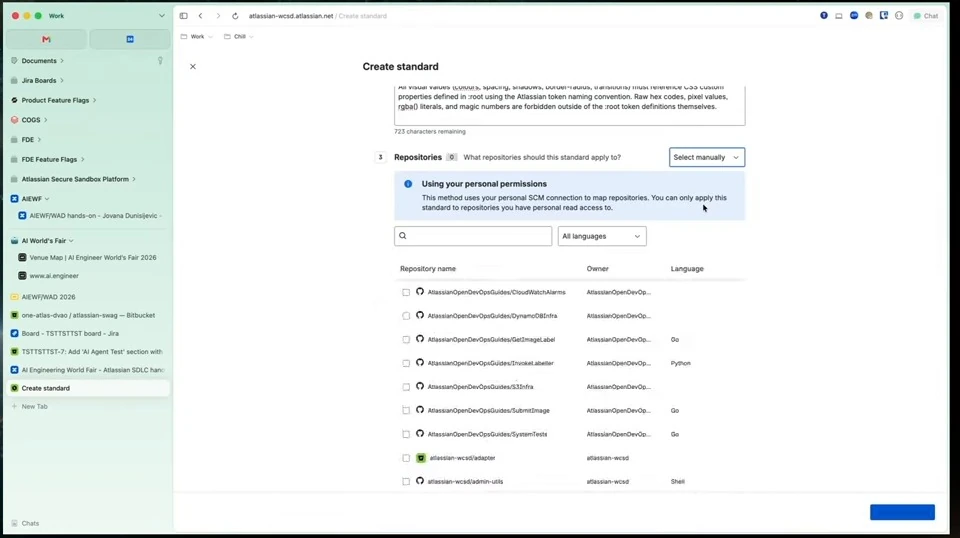Image resolution: width=960 pixels, height=538 pixels.
Task: Switch to the AIEWF/WAD 2026 tab
Action: [x=88, y=297]
